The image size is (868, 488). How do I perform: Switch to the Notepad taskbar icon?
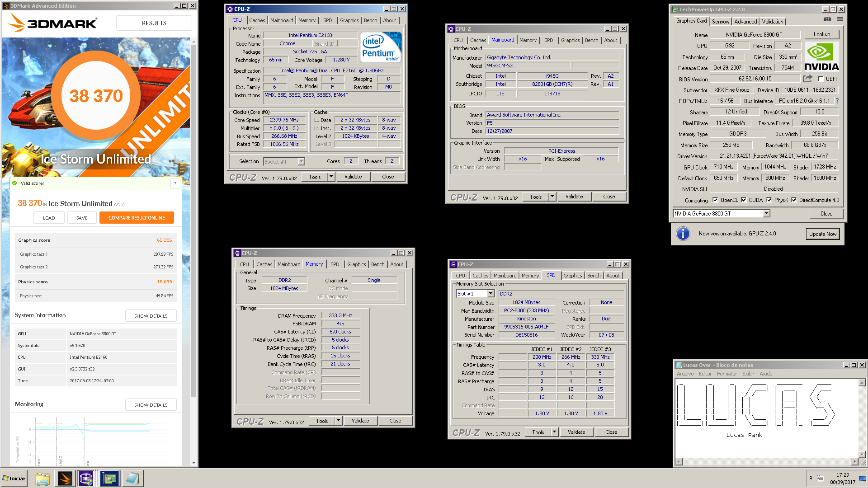[x=132, y=479]
